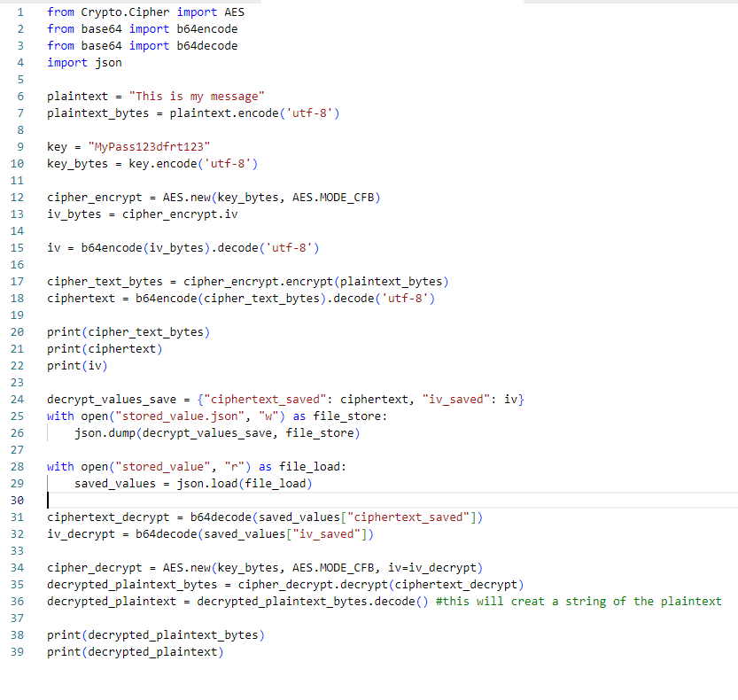738x700 pixels.
Task: Click the "stored_value.json" filename string
Action: [180, 416]
